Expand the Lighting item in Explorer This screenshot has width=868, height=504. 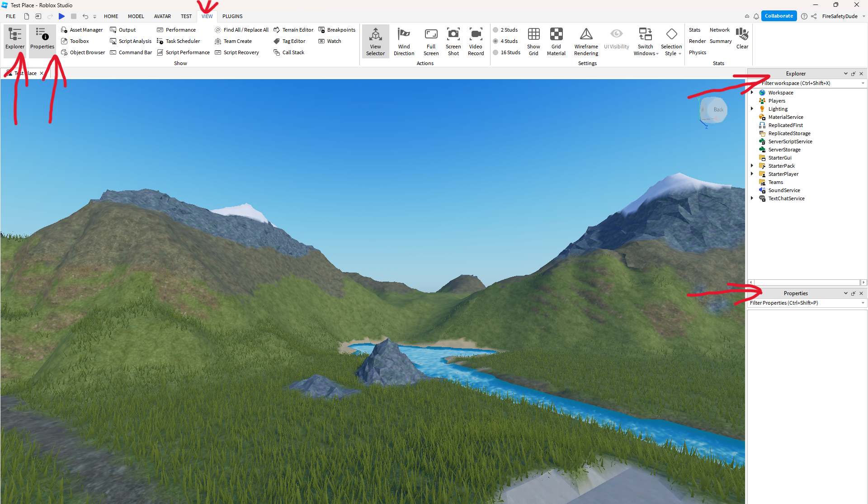(x=752, y=108)
